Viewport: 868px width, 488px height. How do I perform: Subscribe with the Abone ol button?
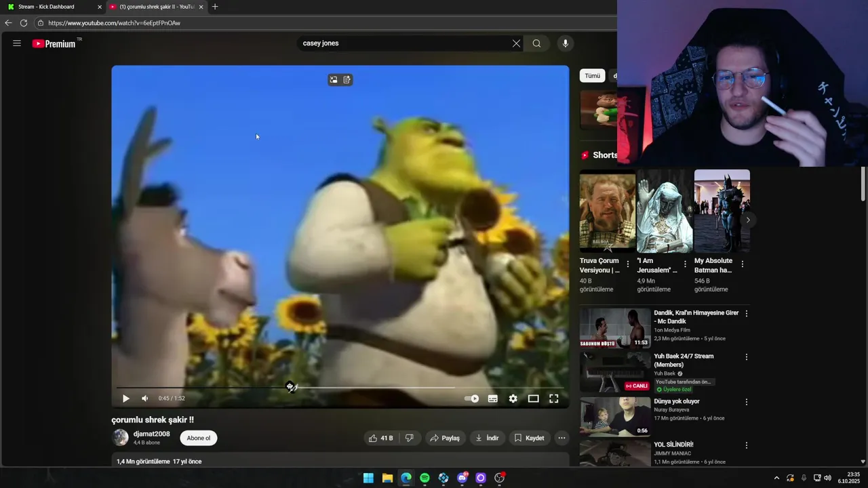(x=199, y=438)
